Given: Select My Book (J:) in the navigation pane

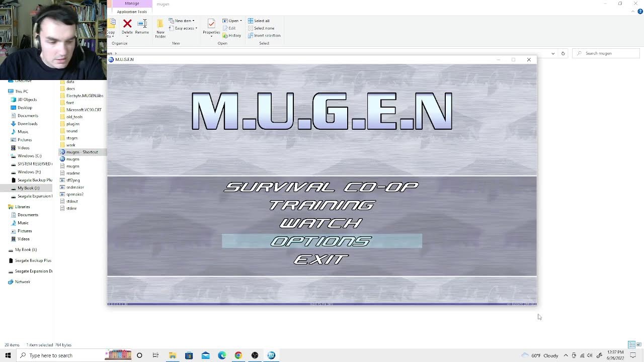Looking at the screenshot, I should click(26, 188).
